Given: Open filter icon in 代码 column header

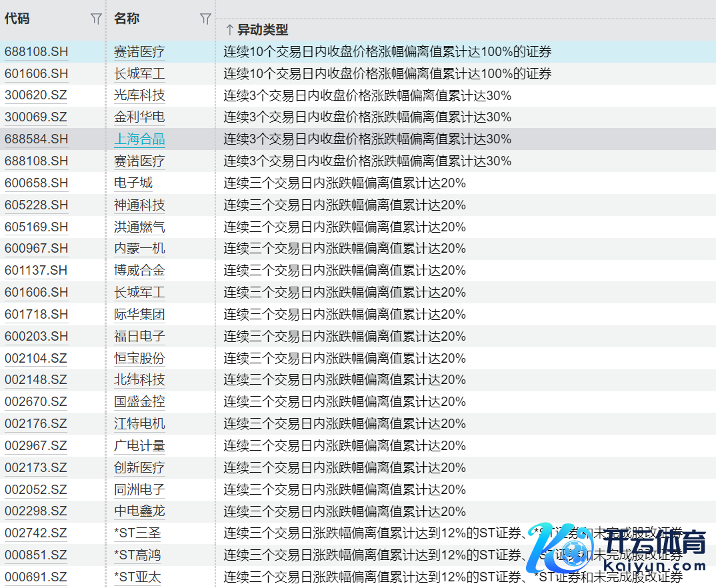Looking at the screenshot, I should pyautogui.click(x=96, y=19).
